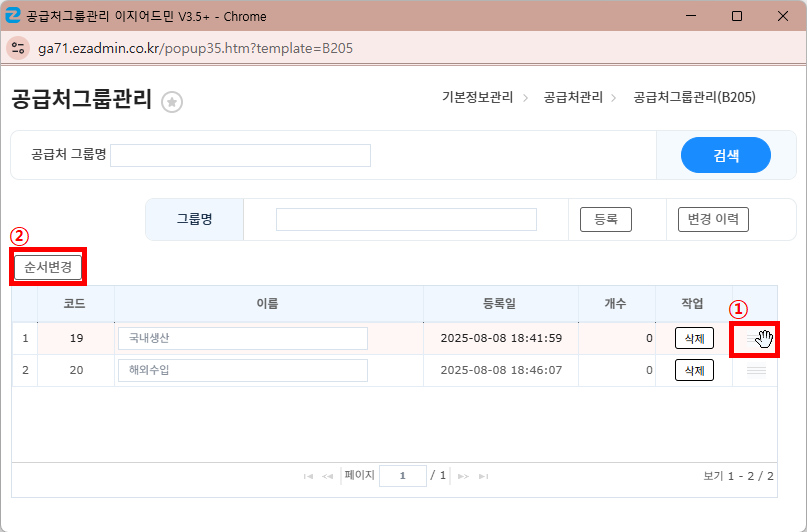Image resolution: width=807 pixels, height=532 pixels.
Task: Grab drag handle for row 국내생산
Action: coord(756,339)
